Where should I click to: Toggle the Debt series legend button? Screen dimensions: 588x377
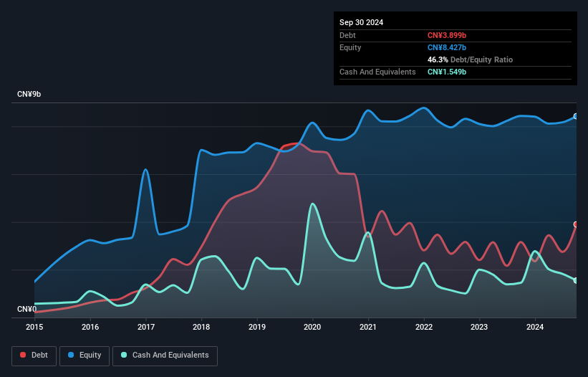click(x=34, y=355)
